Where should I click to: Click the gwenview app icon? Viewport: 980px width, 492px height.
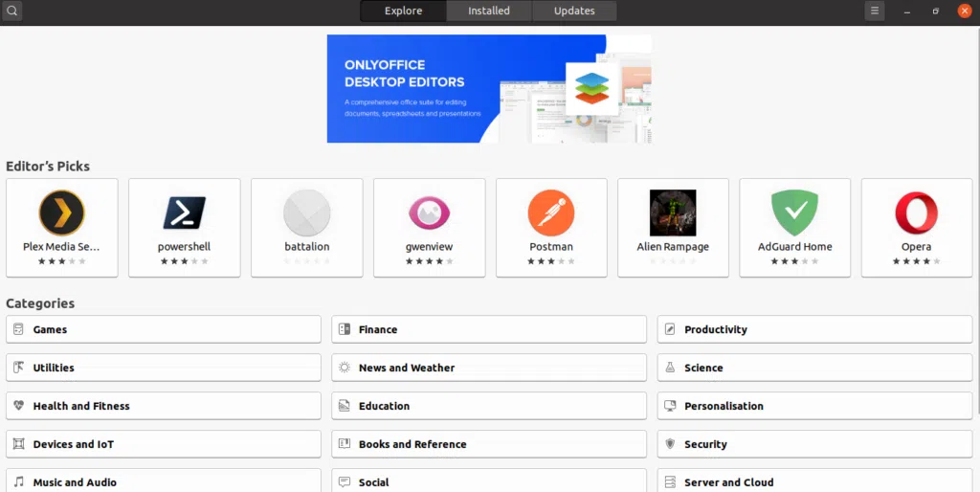tap(430, 212)
